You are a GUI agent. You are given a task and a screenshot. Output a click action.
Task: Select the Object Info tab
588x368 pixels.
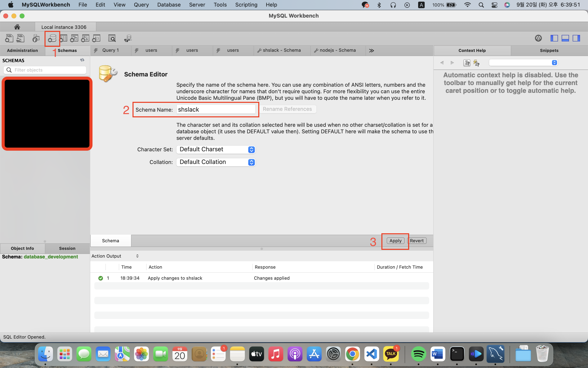click(22, 248)
